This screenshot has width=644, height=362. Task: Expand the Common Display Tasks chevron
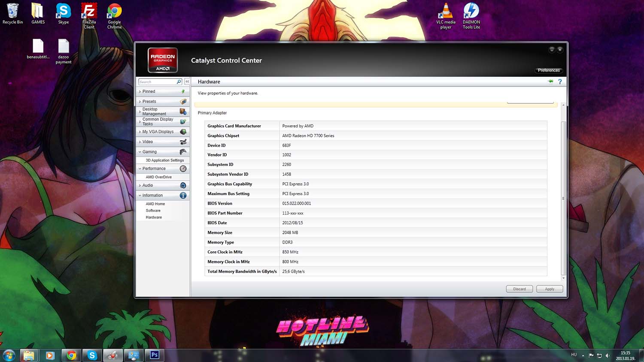point(140,122)
